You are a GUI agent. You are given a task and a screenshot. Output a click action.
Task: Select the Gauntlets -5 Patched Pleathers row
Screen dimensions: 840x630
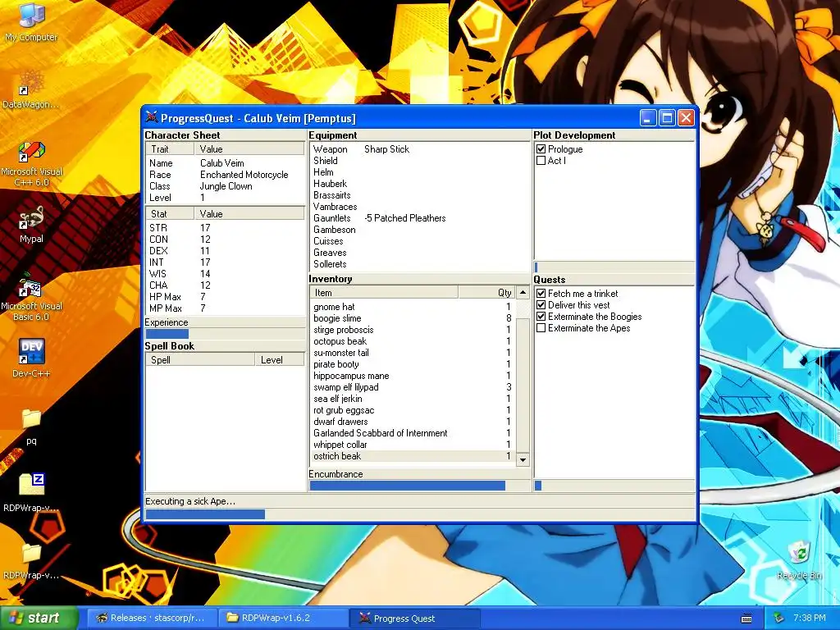pos(419,218)
